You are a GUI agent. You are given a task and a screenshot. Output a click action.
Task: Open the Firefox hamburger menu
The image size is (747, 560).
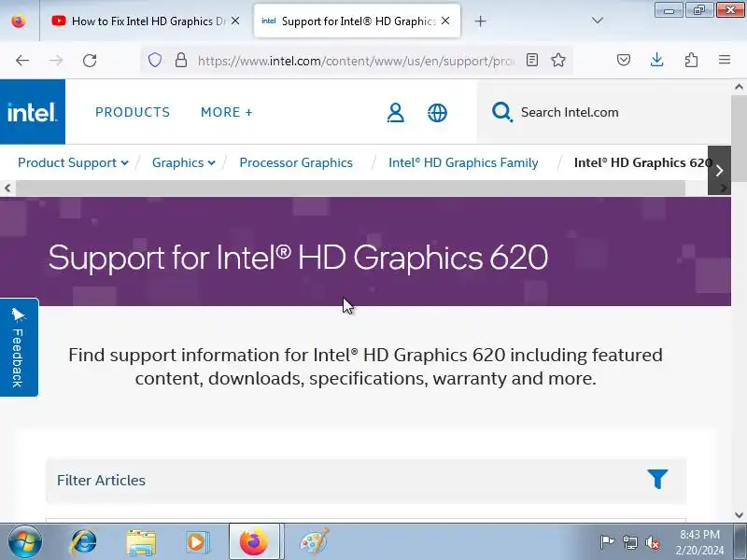coord(725,60)
